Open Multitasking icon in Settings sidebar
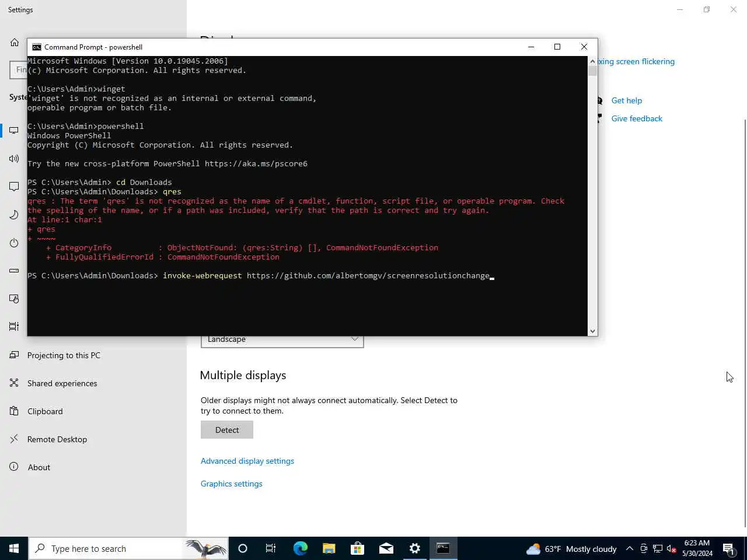Viewport: 747px width, 560px height. (14, 327)
